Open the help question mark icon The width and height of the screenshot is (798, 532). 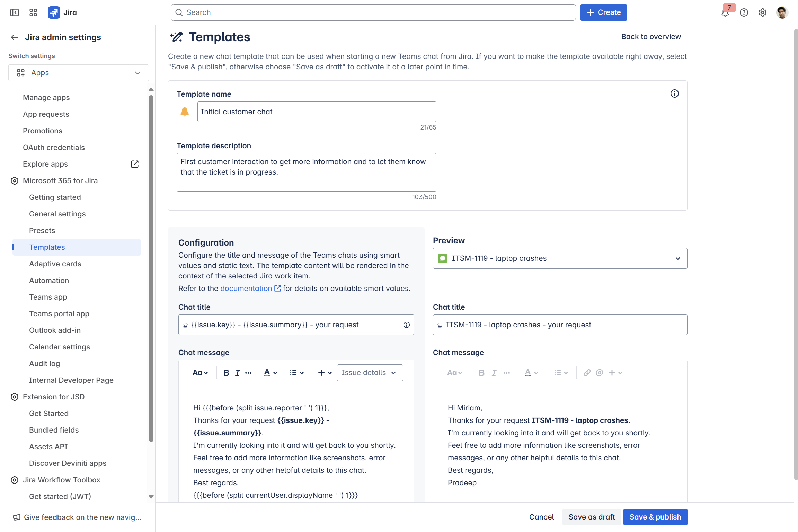[744, 13]
